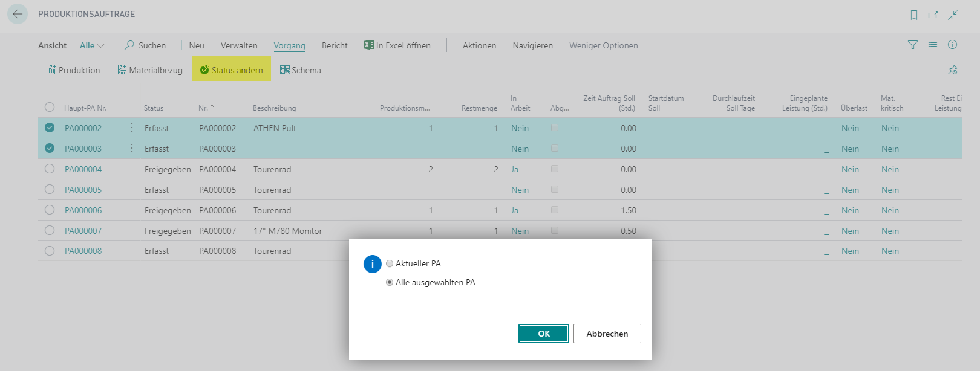Select the PA000007 row circle
Screen dimensions: 980x371
pyautogui.click(x=50, y=230)
